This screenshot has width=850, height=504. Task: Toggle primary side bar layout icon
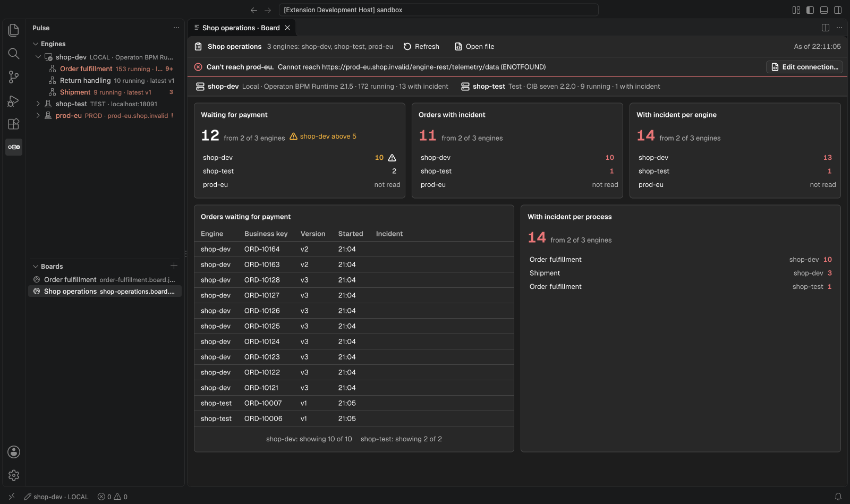810,10
